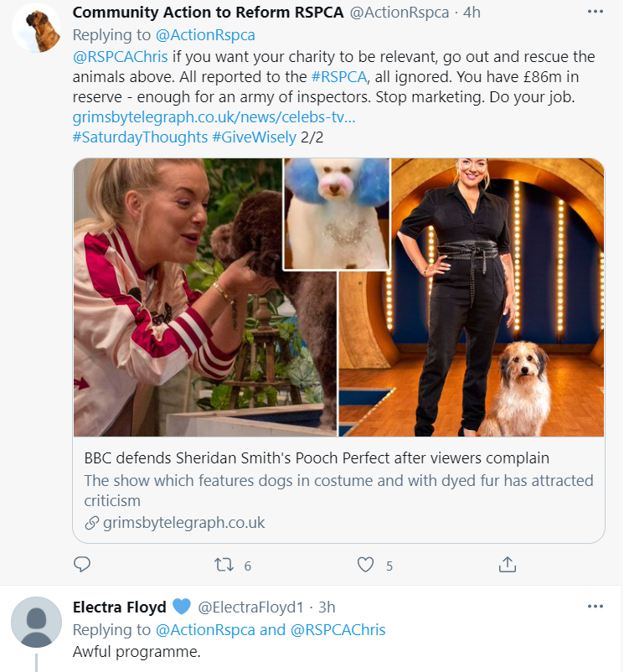Click the link icon next to grimsbytelegraph.co.uk
Viewport: 624px width, 672px height.
[x=92, y=523]
